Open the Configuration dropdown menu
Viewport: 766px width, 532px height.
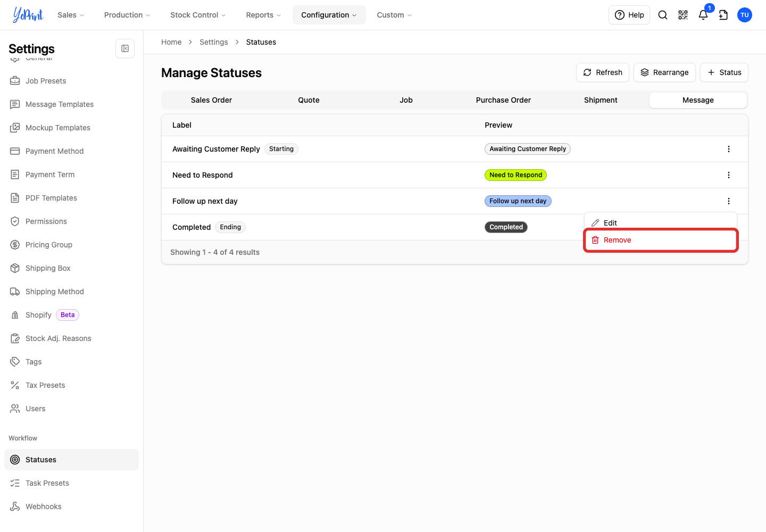(329, 15)
